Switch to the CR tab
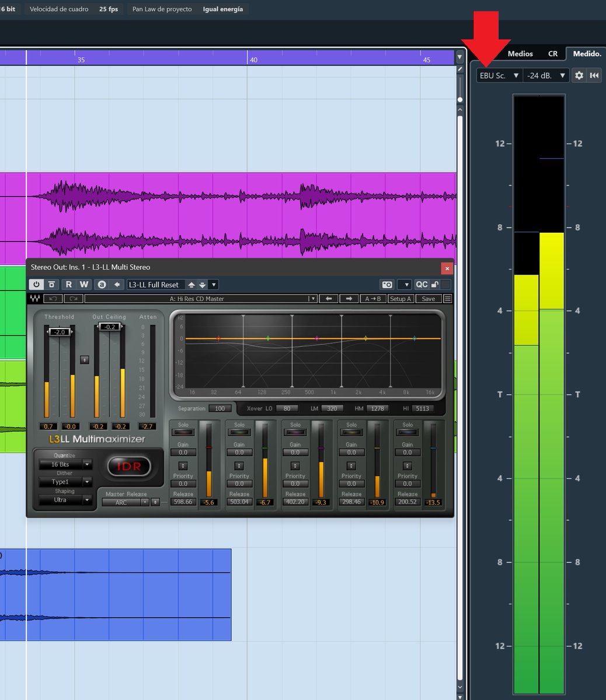606x700 pixels. pos(553,54)
